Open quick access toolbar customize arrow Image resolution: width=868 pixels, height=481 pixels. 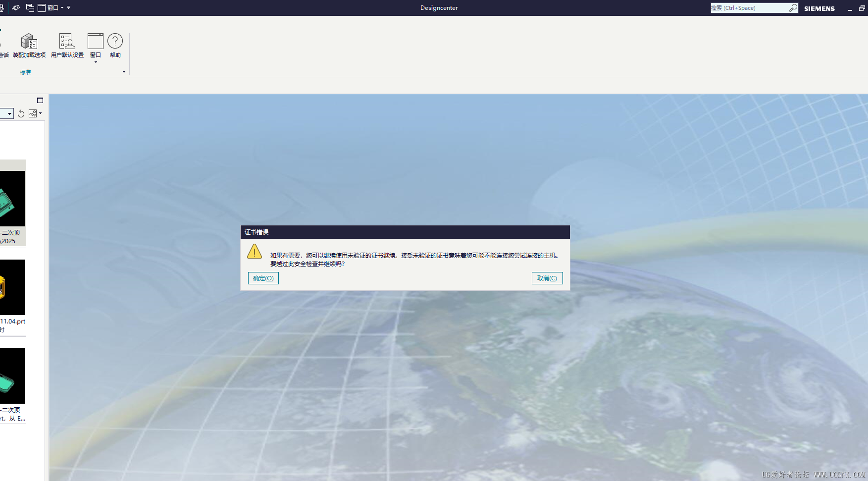pos(69,7)
